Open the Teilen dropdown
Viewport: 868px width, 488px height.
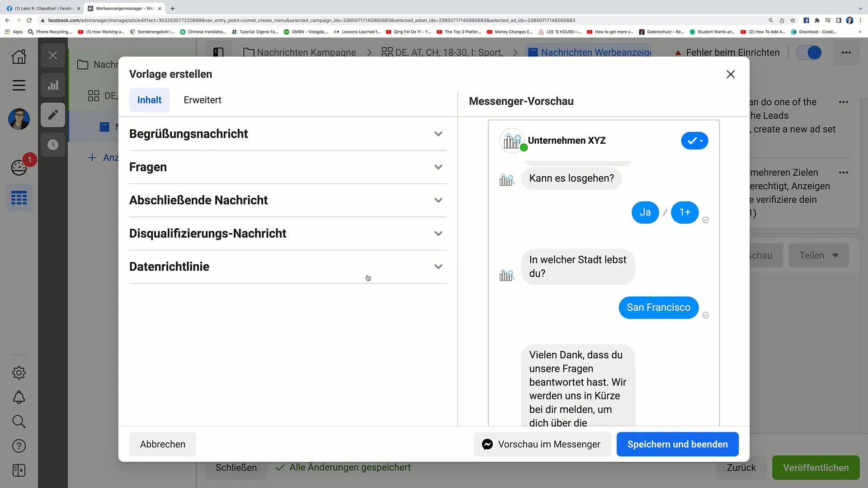818,255
